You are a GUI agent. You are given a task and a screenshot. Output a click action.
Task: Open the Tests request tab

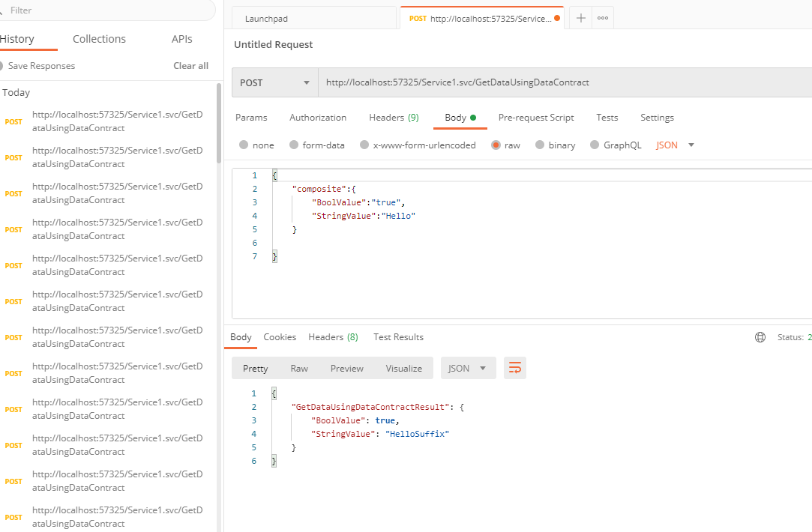point(607,118)
